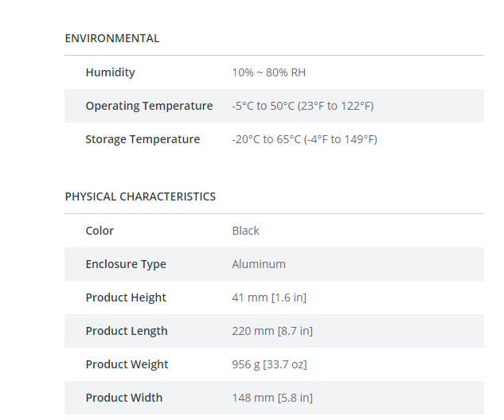Click the 956 g weight value
This screenshot has width=504, height=420.
pos(269,364)
